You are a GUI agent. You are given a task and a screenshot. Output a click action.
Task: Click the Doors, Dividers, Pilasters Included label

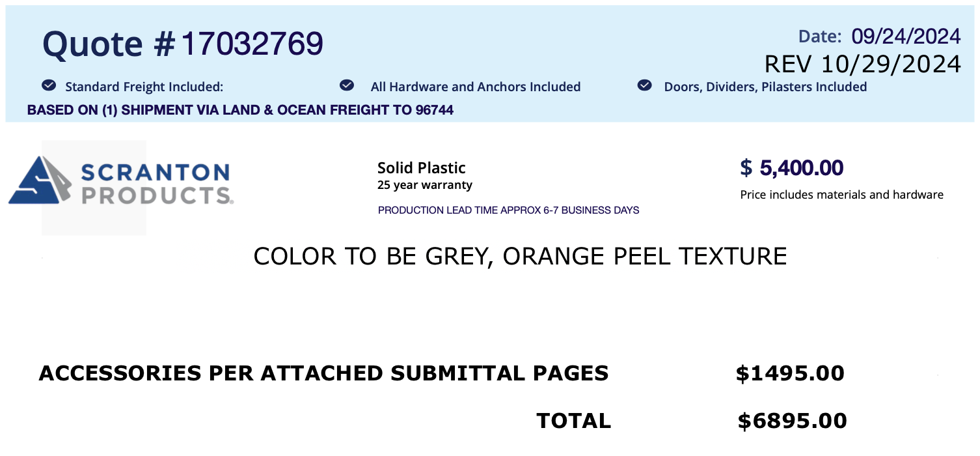[x=765, y=87]
